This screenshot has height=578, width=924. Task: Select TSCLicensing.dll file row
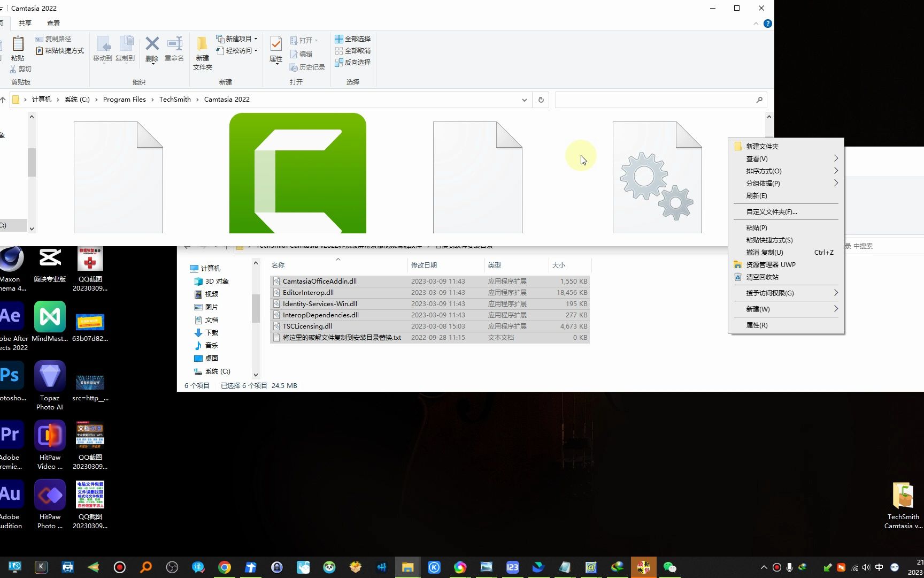(430, 326)
